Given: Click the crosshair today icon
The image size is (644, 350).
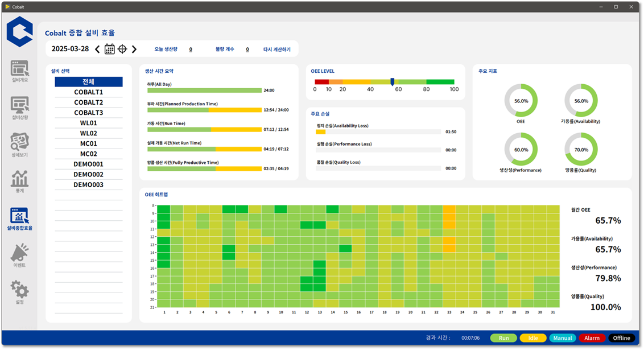Looking at the screenshot, I should [122, 49].
